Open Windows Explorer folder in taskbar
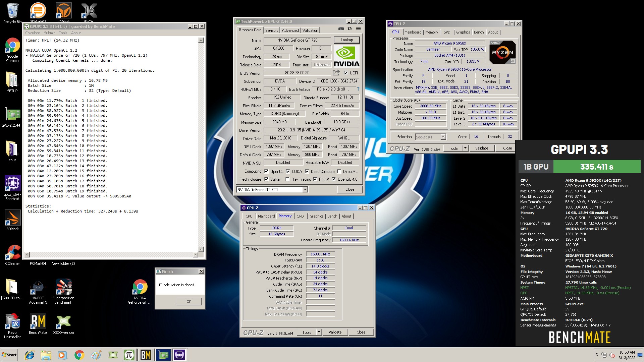 [46, 355]
